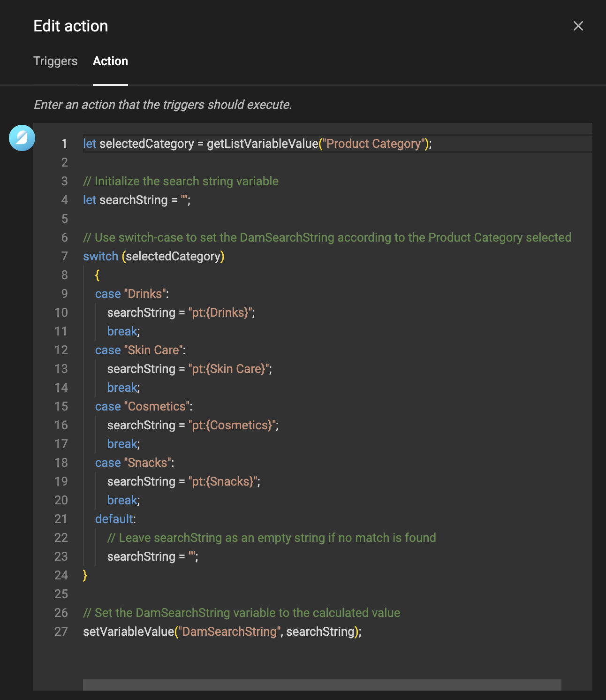Click the case "Skin Care" line

(140, 350)
